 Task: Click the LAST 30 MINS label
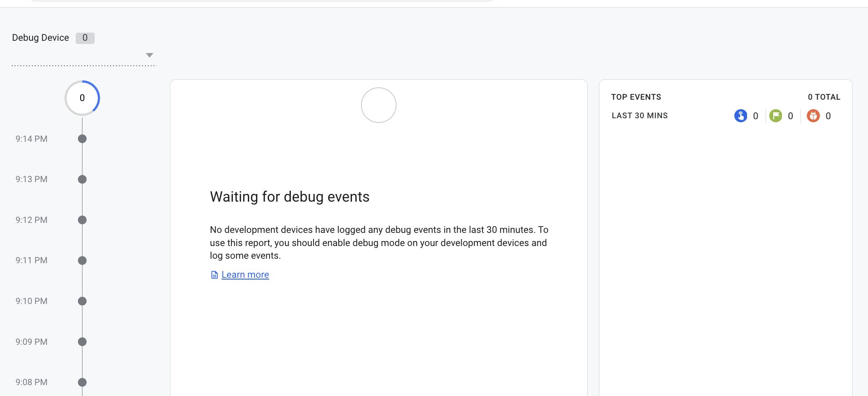click(640, 116)
